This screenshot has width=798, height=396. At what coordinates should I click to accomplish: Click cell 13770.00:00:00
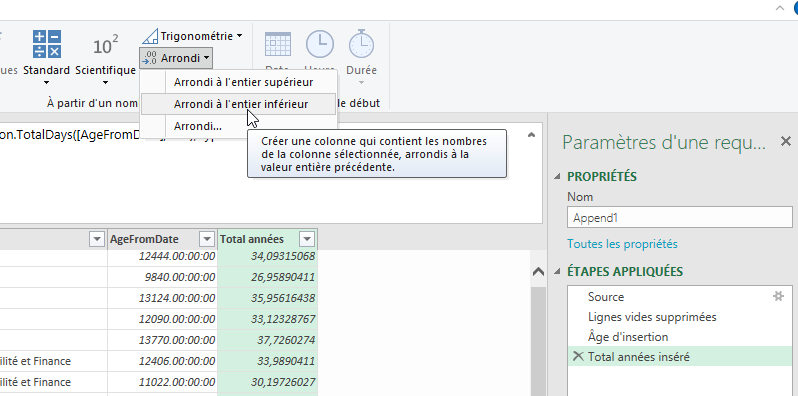coord(162,340)
